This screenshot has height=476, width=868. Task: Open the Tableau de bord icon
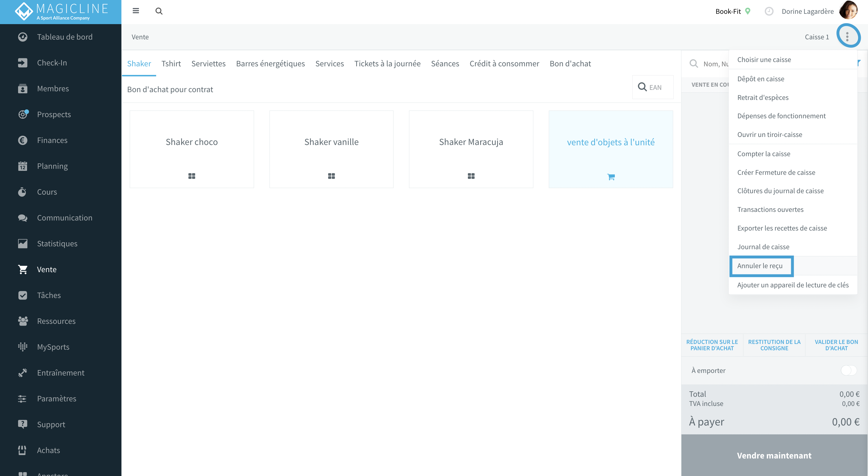point(23,37)
